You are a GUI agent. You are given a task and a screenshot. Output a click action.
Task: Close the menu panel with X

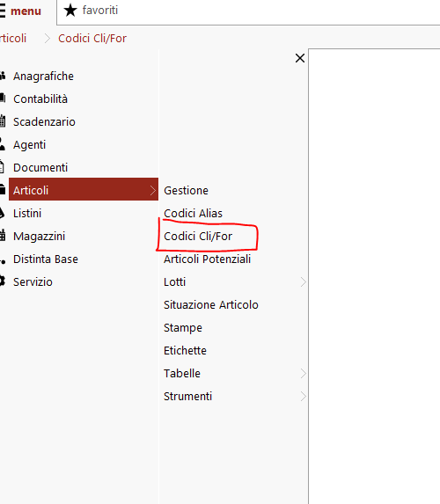pyautogui.click(x=300, y=58)
